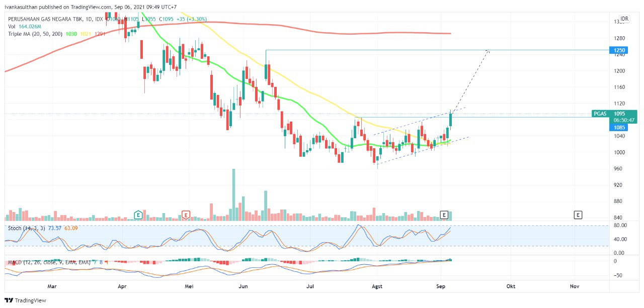Click the future earnings E marker before Nov
Screen dimensions: 644x308
pos(578,215)
